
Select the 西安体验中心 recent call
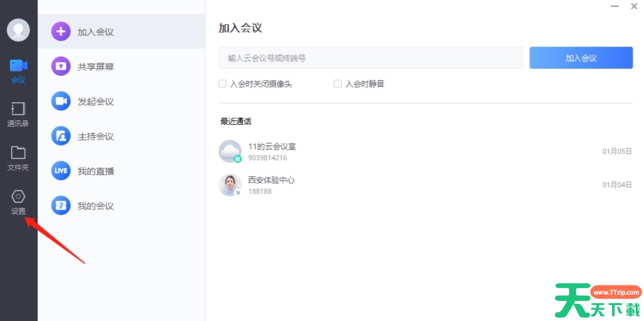[x=426, y=185]
